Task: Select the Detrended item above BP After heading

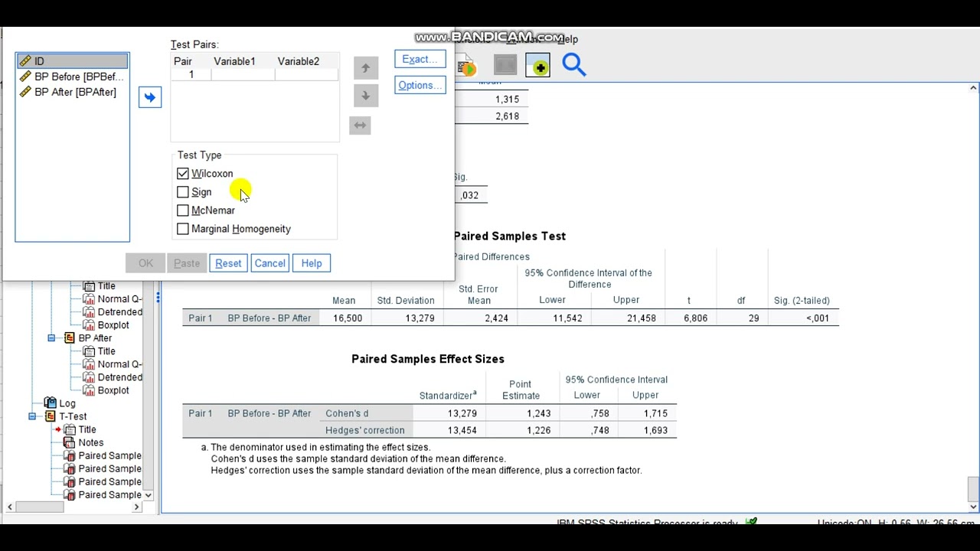Action: click(119, 312)
